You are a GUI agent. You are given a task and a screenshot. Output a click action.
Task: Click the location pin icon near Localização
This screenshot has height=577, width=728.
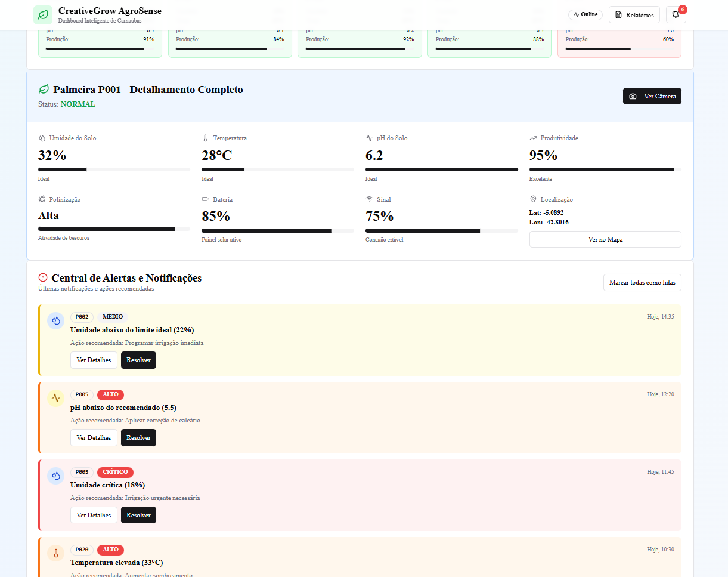(x=533, y=199)
